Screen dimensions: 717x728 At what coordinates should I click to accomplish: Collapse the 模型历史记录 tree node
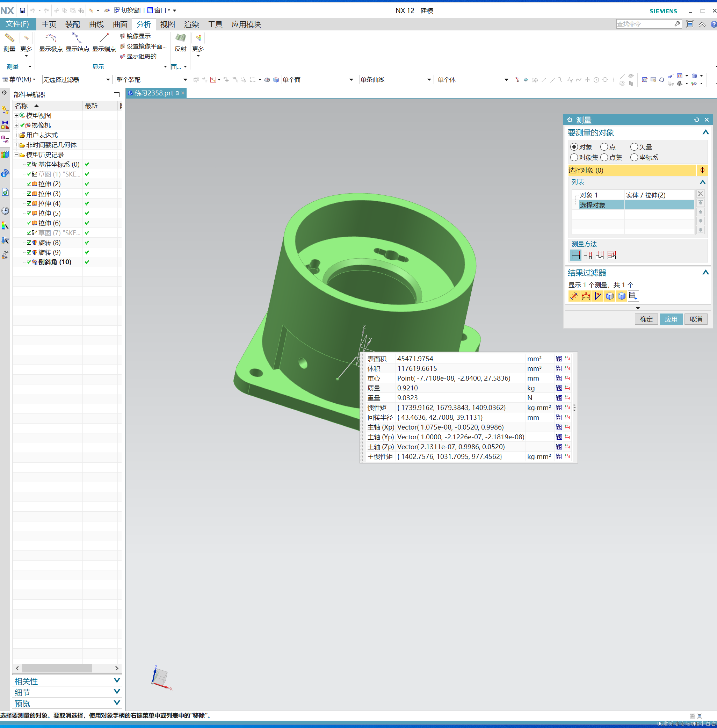pyautogui.click(x=16, y=154)
